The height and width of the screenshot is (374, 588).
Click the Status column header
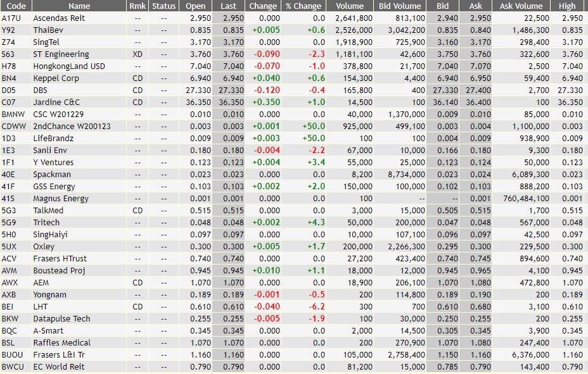pos(164,6)
